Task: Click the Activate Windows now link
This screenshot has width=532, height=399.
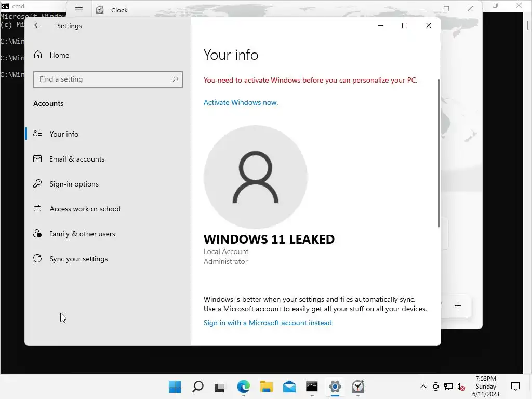Action: (x=241, y=102)
